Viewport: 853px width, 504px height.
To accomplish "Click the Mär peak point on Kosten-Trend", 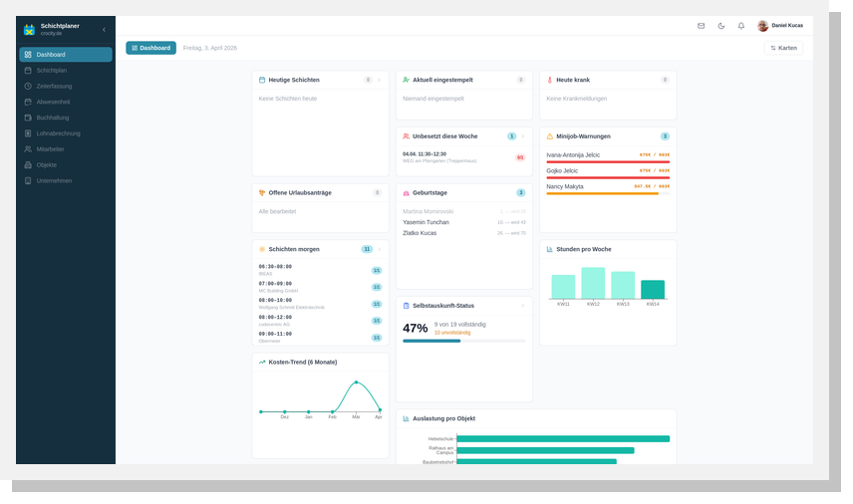I will click(357, 382).
